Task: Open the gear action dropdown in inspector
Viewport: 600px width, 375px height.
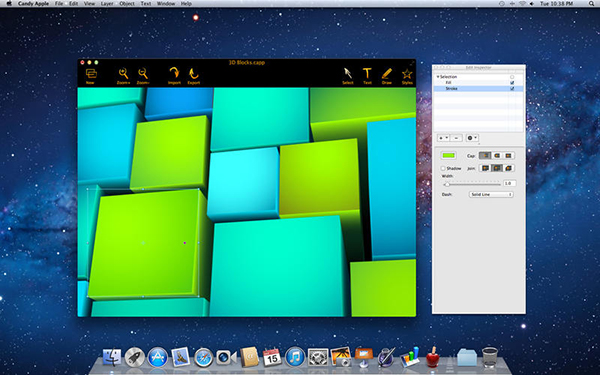Action: pos(472,138)
